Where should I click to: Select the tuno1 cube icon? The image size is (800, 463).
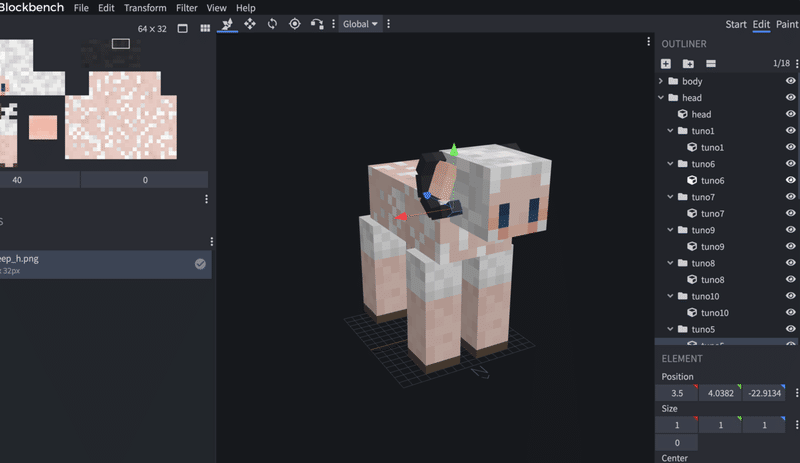pos(692,147)
